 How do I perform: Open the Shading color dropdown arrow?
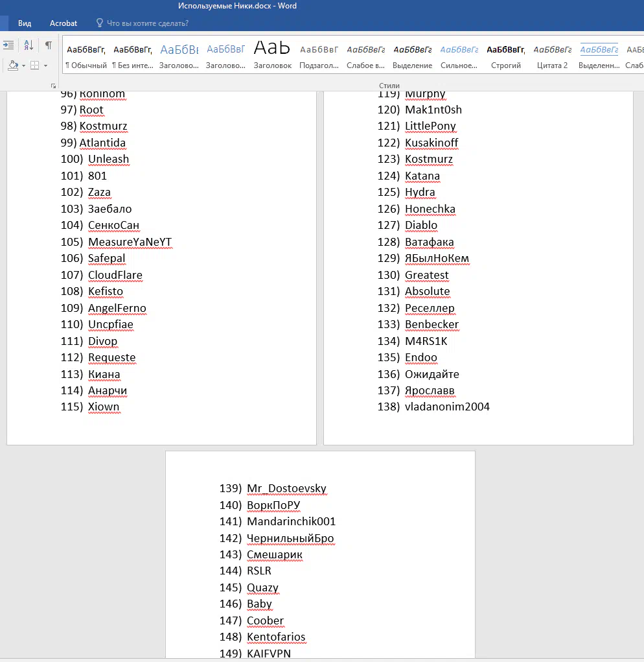click(23, 66)
